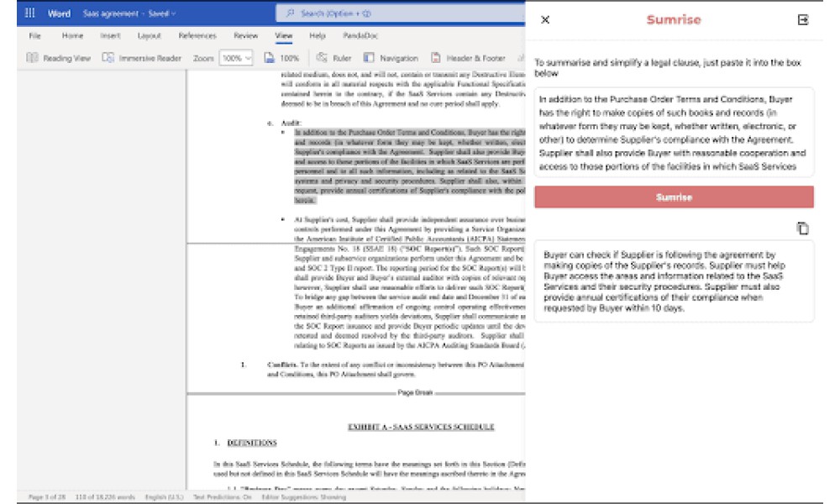Switch to the Insert tab
This screenshot has height=504, width=840.
[x=110, y=35]
